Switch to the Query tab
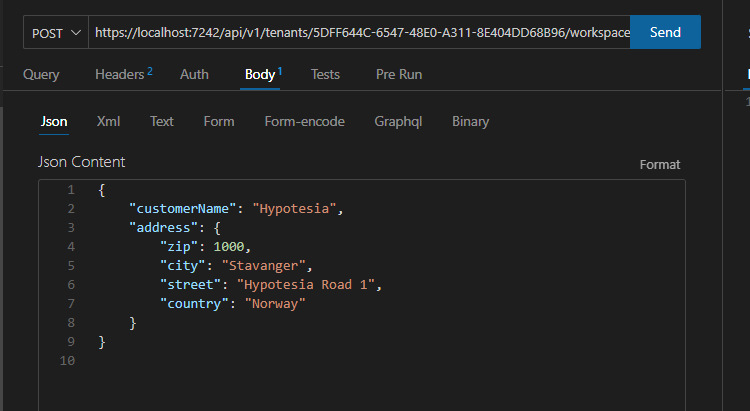 click(x=41, y=74)
